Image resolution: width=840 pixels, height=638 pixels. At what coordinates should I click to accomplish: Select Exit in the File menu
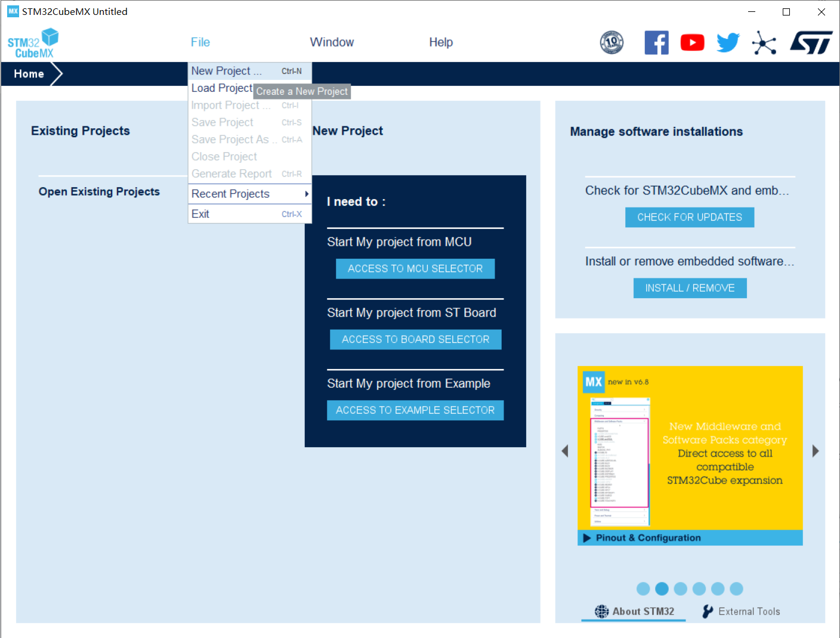click(249, 214)
